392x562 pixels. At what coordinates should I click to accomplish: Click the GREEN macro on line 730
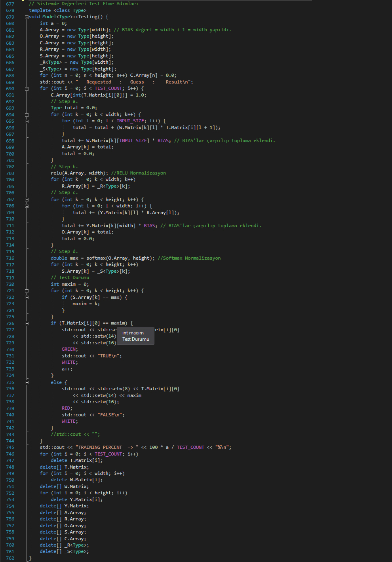[69, 349]
